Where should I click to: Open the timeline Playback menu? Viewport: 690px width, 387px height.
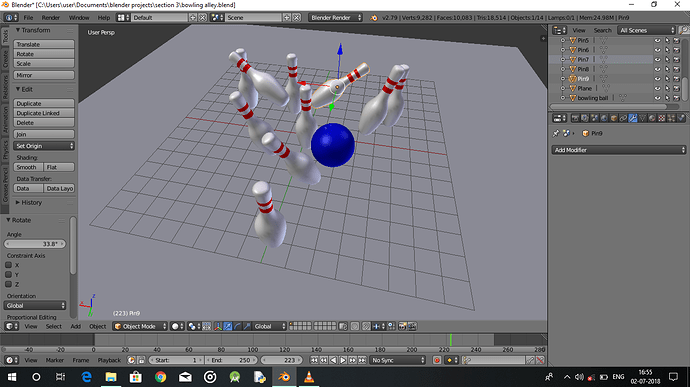(109, 360)
